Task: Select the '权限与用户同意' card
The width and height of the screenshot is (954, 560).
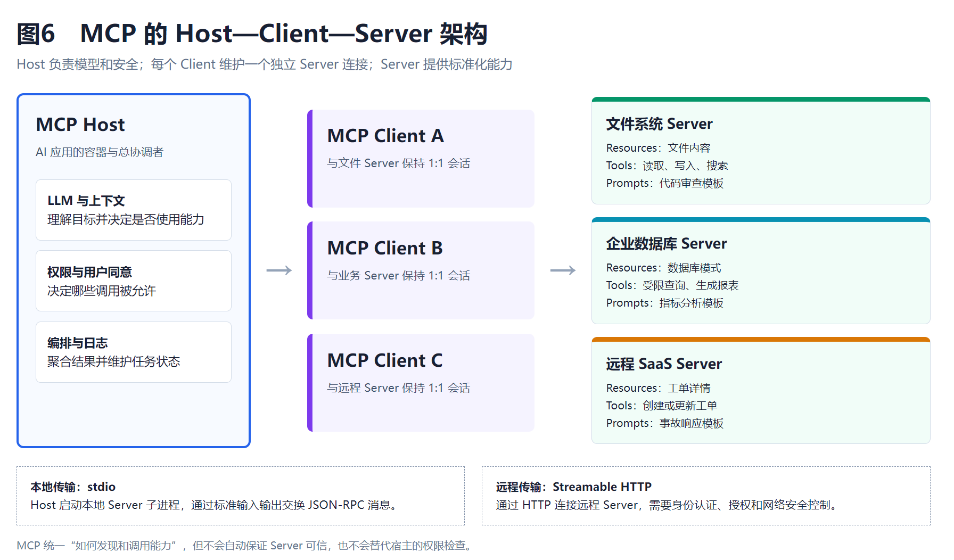Action: coord(134,281)
